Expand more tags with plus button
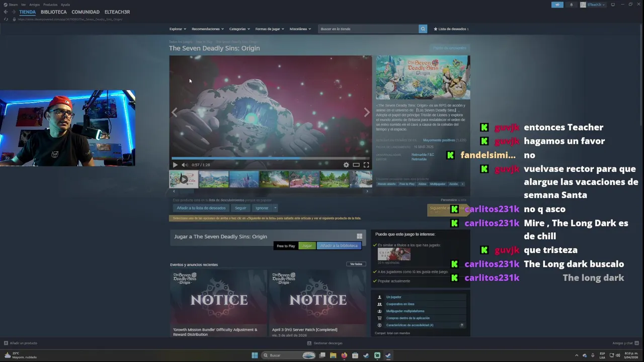Viewport: 644px width, 362px height. pos(462,184)
